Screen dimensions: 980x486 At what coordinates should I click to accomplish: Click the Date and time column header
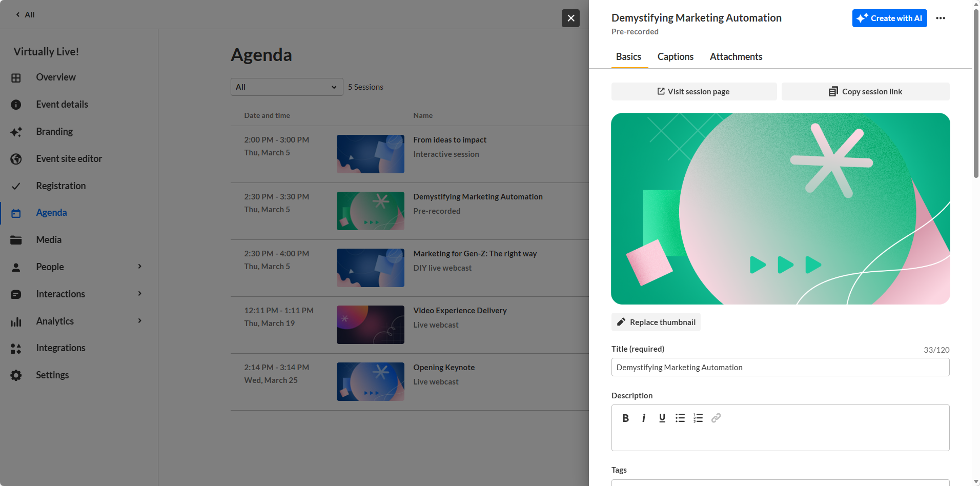267,115
